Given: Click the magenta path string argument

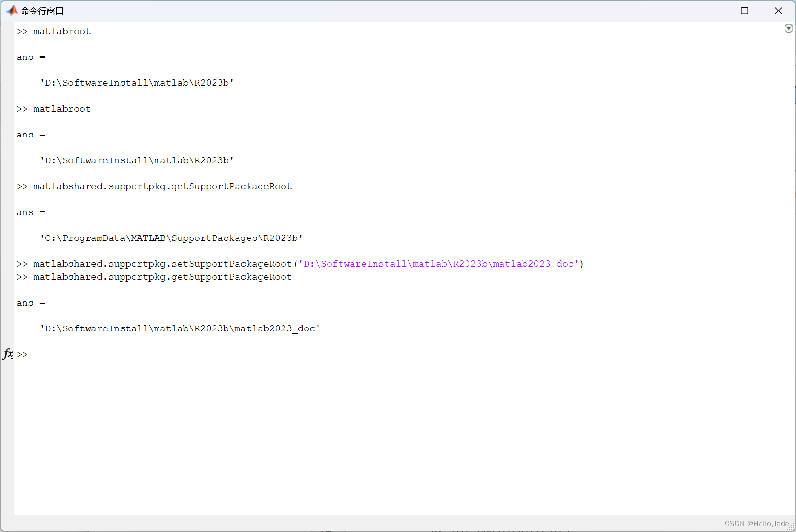Looking at the screenshot, I should click(439, 264).
